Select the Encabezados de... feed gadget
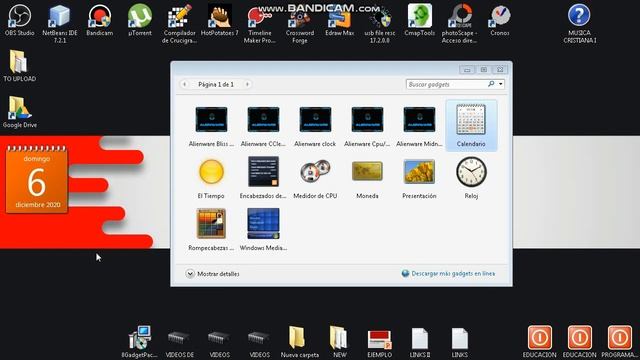Viewport: 640px width, 360px height. pyautogui.click(x=263, y=178)
